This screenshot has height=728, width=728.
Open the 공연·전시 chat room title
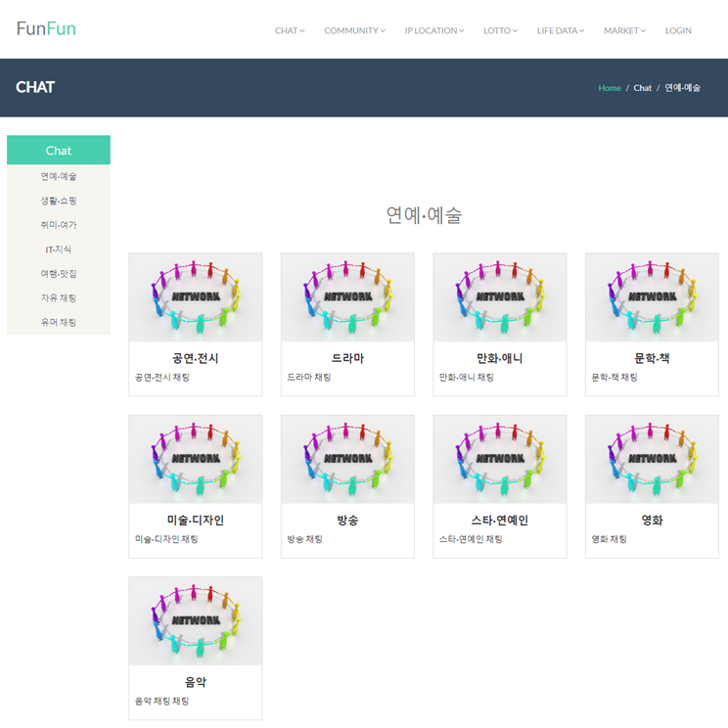tap(196, 358)
